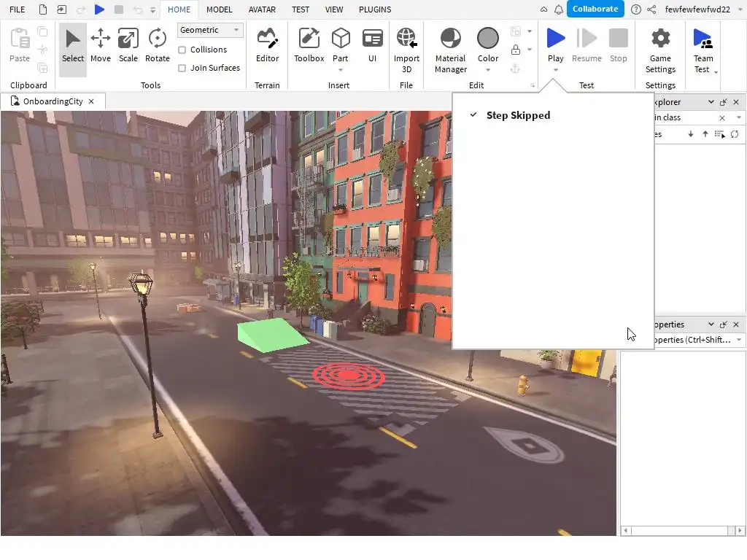This screenshot has height=560, width=747.
Task: Open the Edit group expand launcher
Action: click(x=533, y=86)
